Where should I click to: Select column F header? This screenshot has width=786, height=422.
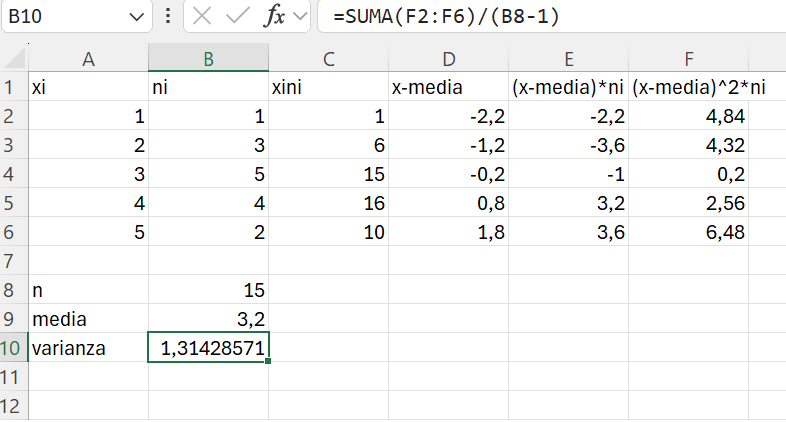[x=690, y=59]
